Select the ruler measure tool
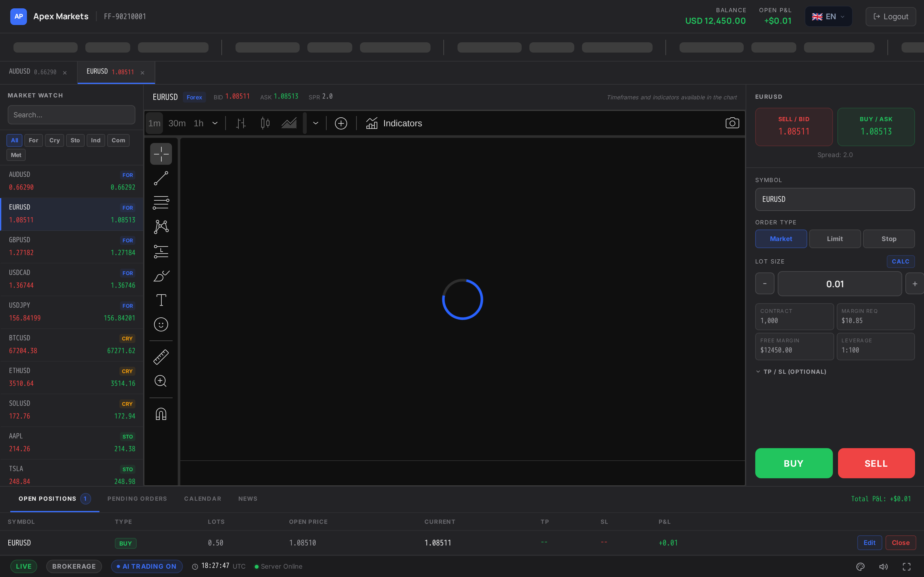 (161, 357)
